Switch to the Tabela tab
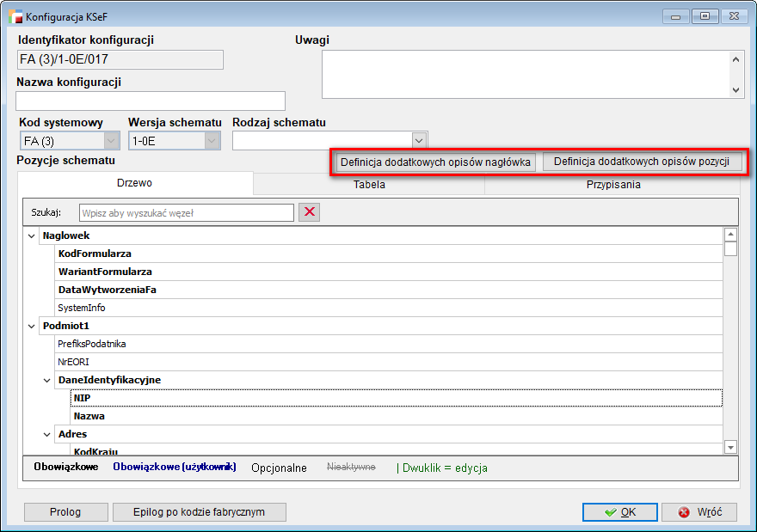Screen dimensions: 757x532 point(369,184)
